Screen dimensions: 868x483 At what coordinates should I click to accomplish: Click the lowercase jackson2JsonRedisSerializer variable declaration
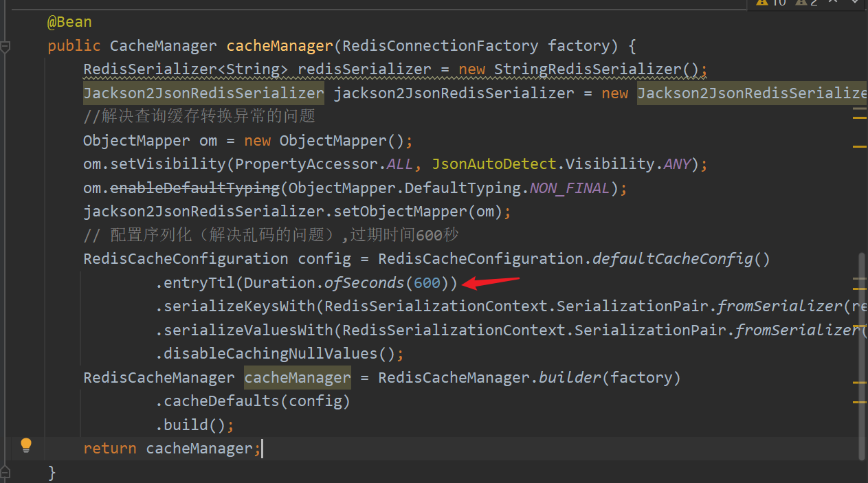click(x=454, y=93)
